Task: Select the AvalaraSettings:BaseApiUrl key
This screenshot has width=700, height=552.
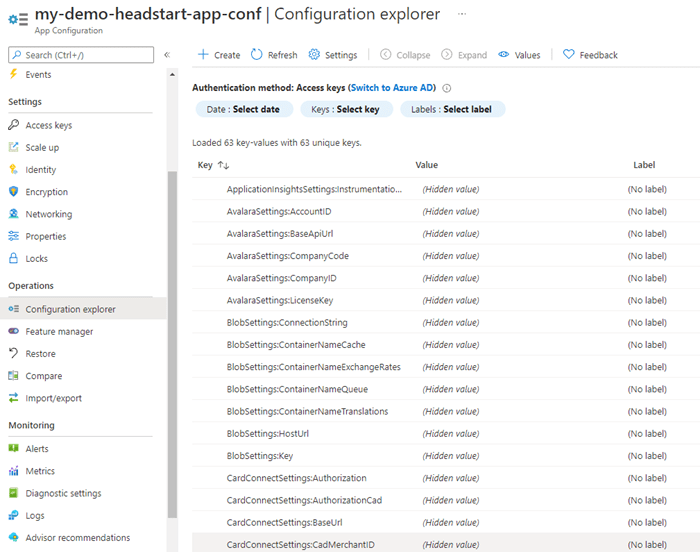Action: coord(280,234)
